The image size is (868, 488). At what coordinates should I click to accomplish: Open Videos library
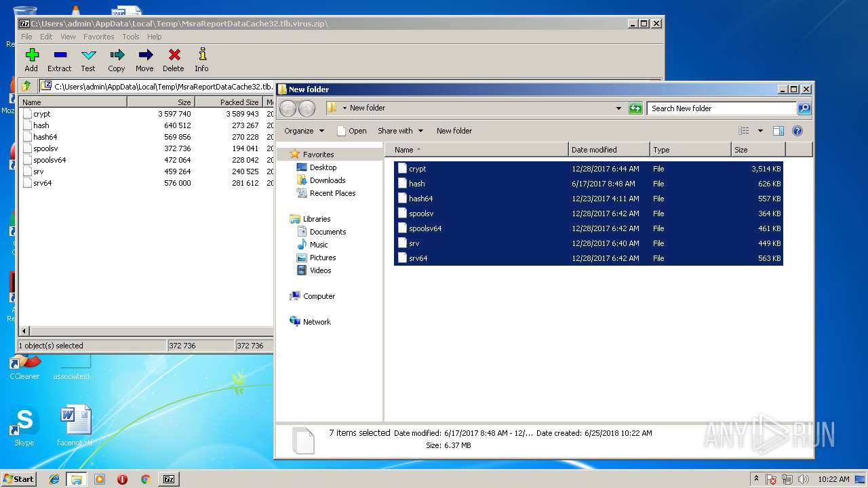click(x=314, y=270)
